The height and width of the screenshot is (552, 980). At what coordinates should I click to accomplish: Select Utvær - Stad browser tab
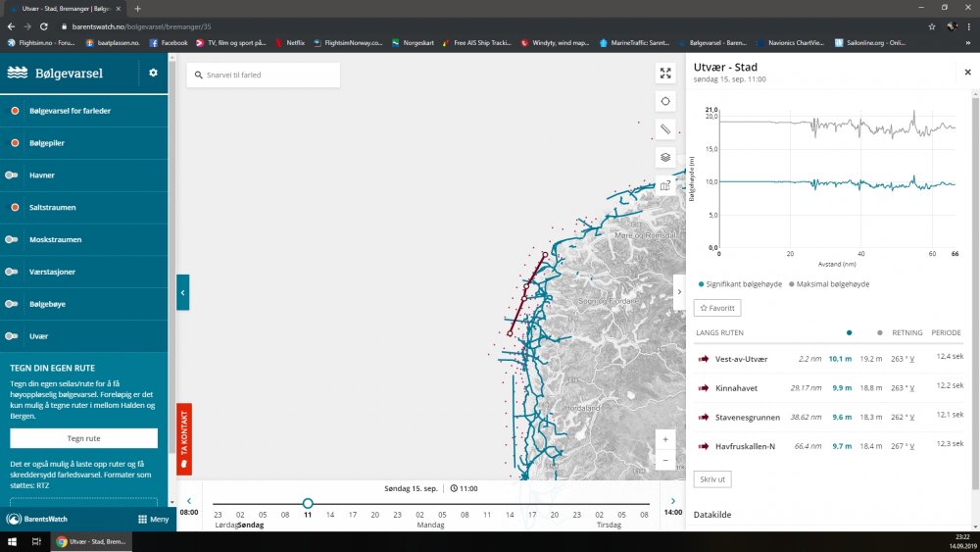[65, 9]
